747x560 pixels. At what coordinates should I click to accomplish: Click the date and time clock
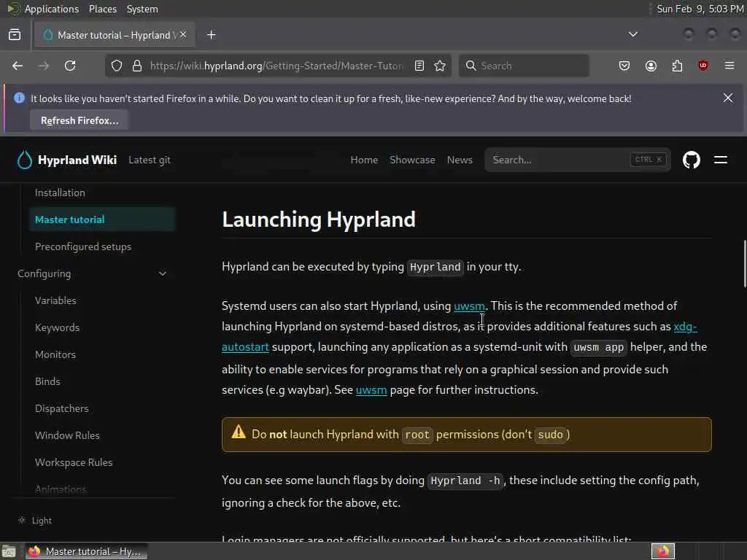pos(700,9)
